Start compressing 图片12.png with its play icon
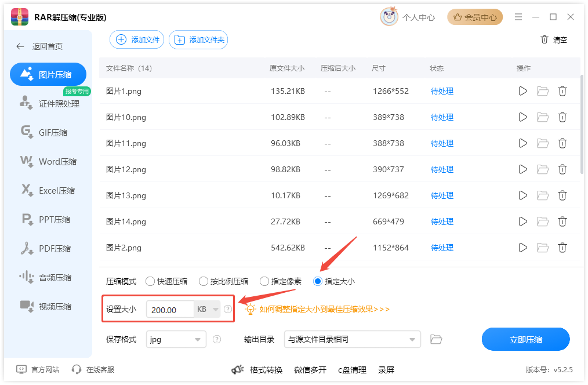 click(x=522, y=169)
